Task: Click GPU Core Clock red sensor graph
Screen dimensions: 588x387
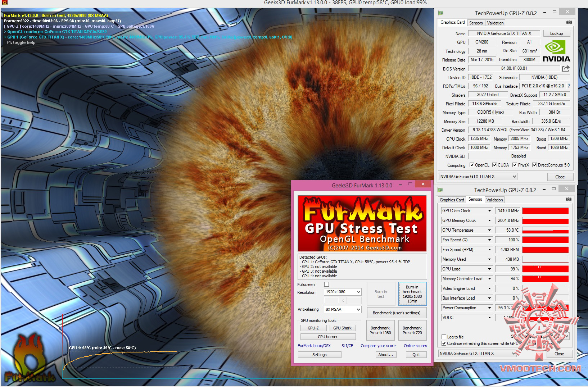Action: [x=545, y=211]
